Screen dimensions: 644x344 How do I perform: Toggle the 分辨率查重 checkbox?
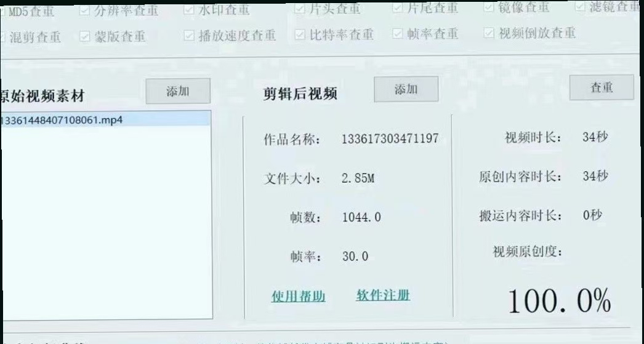coord(84,10)
